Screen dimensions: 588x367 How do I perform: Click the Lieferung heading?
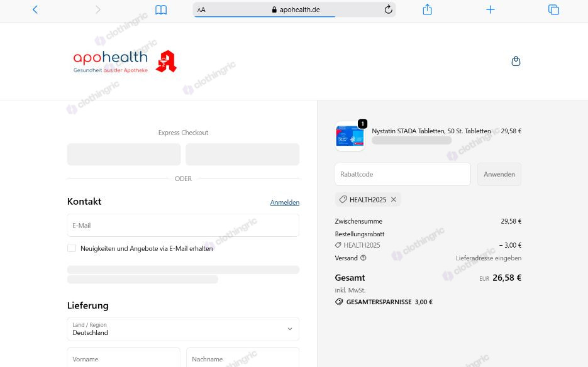(x=88, y=305)
